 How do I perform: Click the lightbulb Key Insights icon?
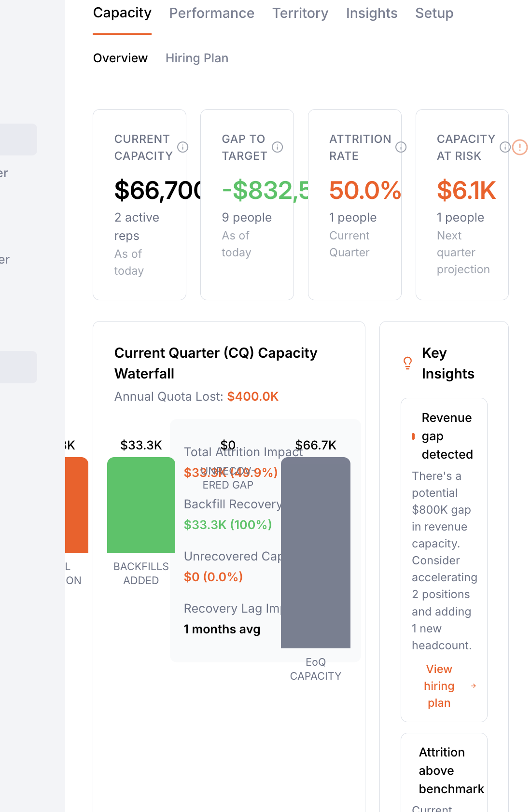tap(407, 363)
